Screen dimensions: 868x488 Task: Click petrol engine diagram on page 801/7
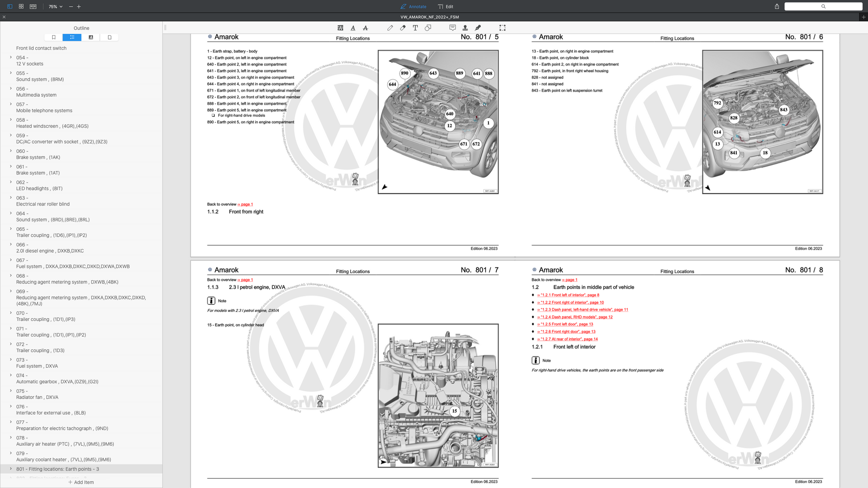coord(438,396)
